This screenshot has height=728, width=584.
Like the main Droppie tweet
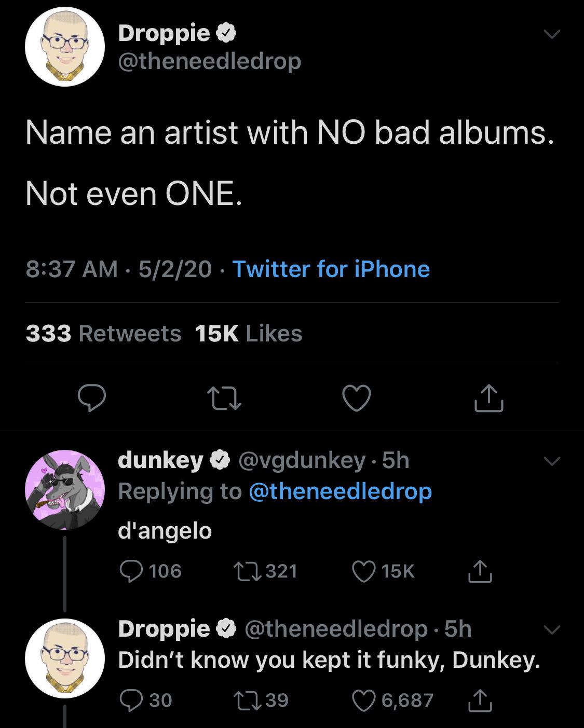point(357,399)
